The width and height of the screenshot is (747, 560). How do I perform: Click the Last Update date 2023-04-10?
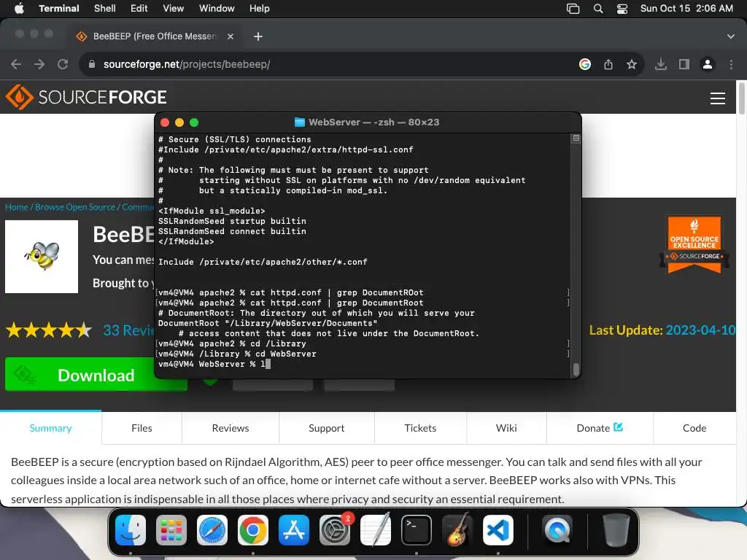point(700,330)
